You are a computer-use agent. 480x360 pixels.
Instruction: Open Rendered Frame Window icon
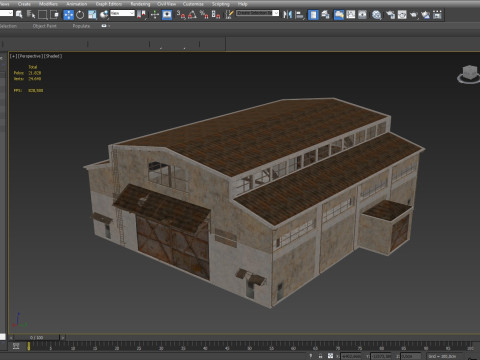click(402, 15)
